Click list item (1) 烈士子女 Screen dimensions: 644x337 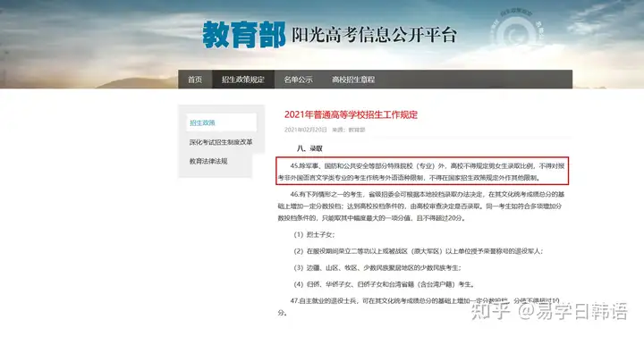[314, 234]
